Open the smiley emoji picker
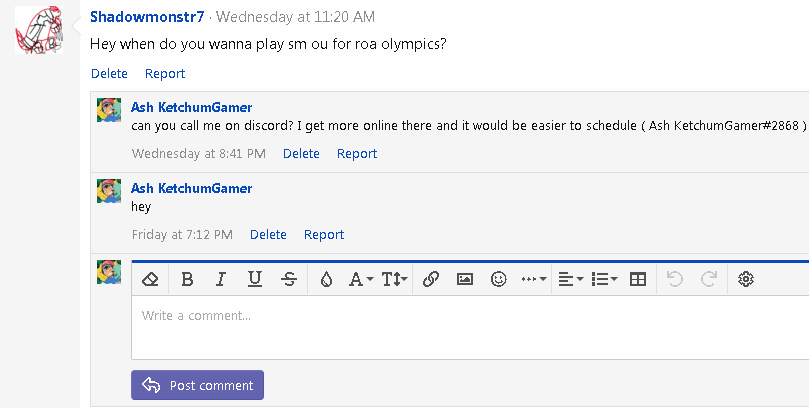Image resolution: width=809 pixels, height=408 pixels. [x=499, y=280]
